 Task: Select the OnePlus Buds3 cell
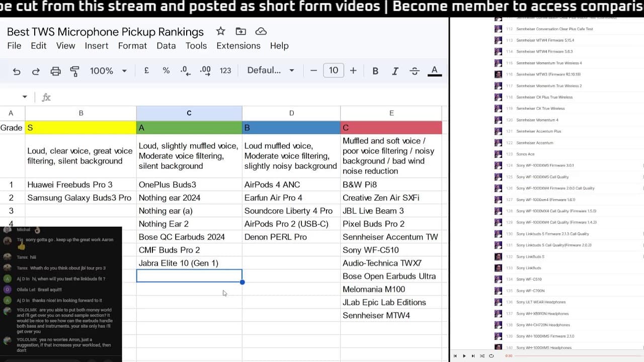tap(189, 185)
